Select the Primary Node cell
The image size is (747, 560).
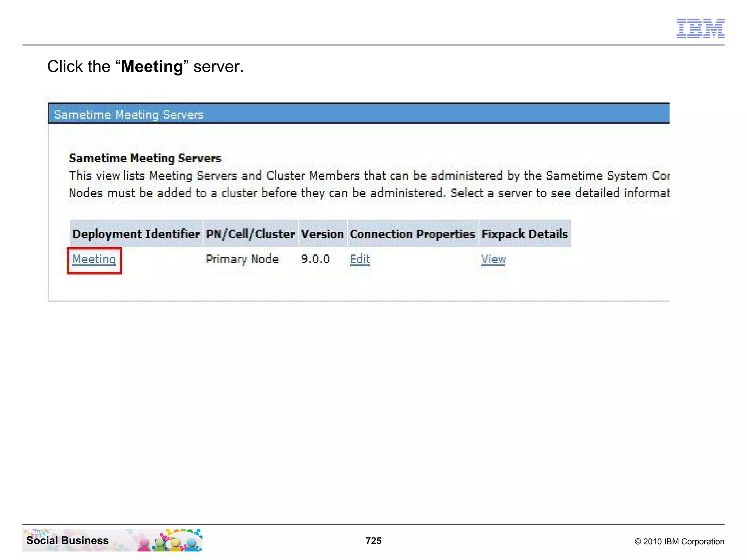point(242,259)
